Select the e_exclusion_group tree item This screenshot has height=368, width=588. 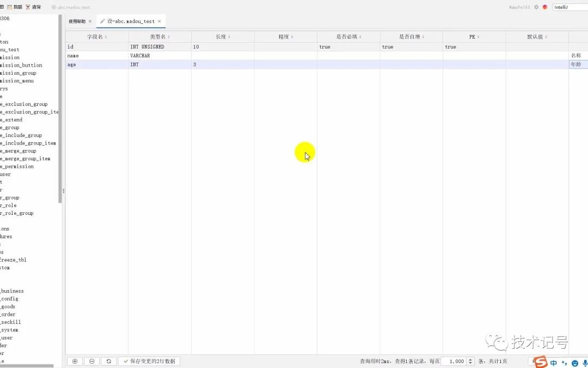23,104
